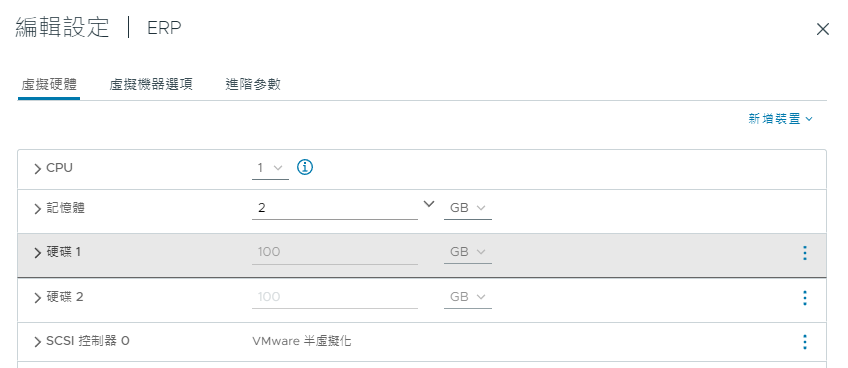Open the CPU count dropdown
The height and width of the screenshot is (368, 848).
tap(270, 168)
